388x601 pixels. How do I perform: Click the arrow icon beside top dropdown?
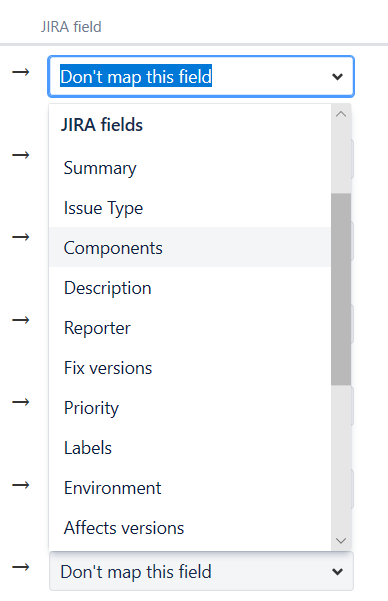coord(21,72)
